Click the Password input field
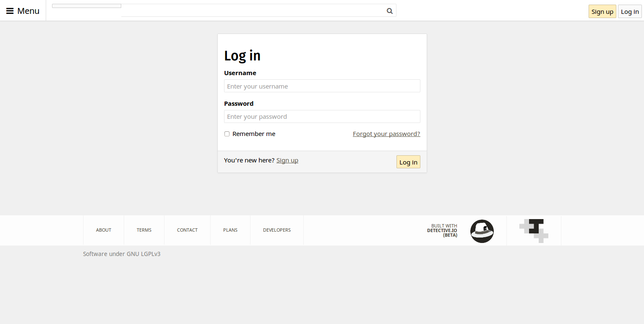The width and height of the screenshot is (644, 324). click(x=322, y=116)
